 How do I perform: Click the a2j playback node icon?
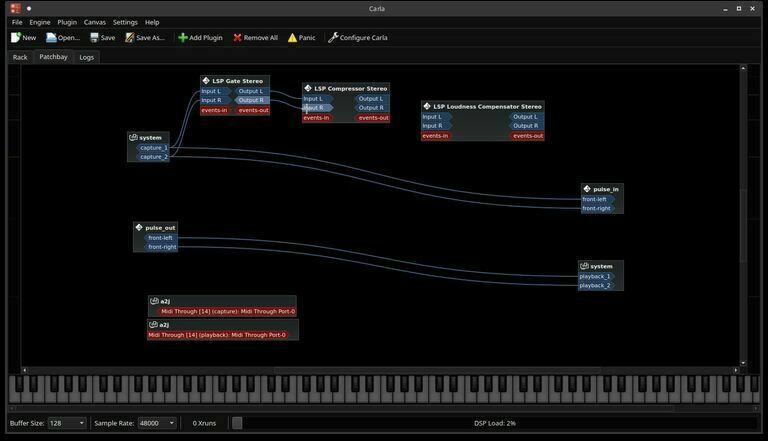point(153,324)
